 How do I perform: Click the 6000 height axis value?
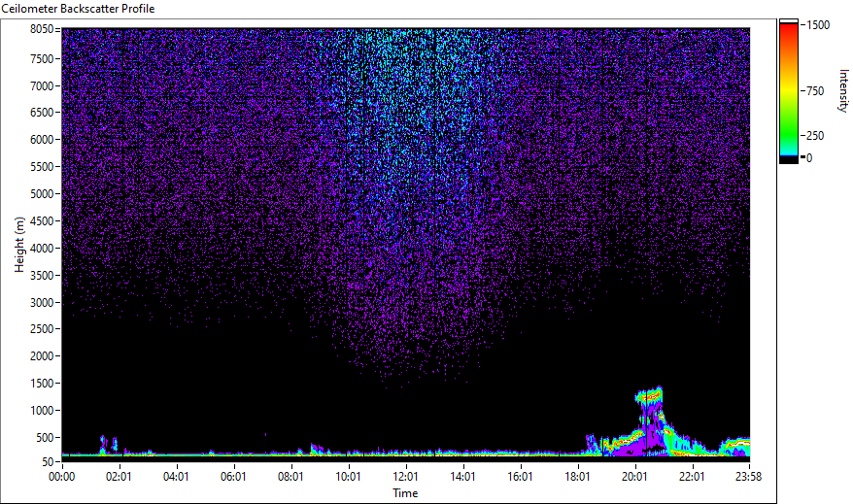point(42,140)
